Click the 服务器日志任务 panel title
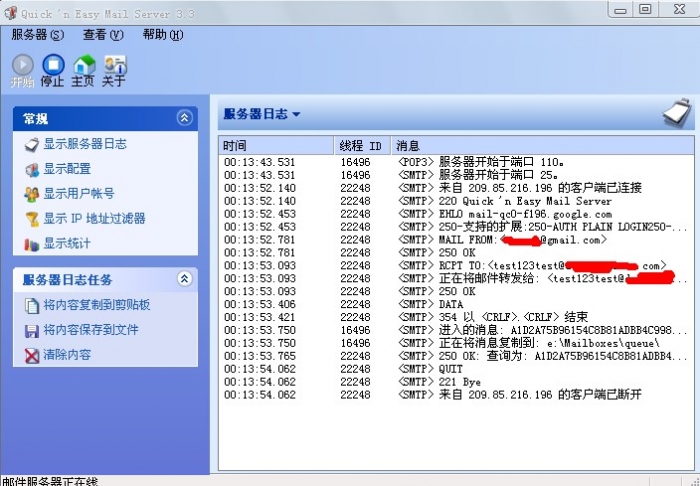 point(67,280)
